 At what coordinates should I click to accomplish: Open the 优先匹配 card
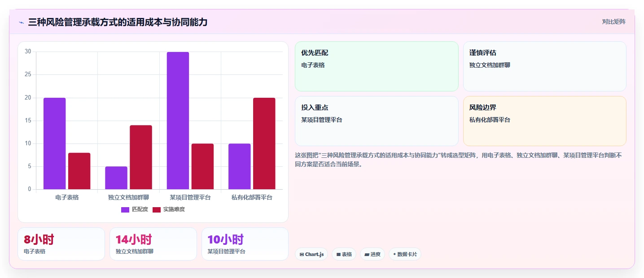(377, 66)
